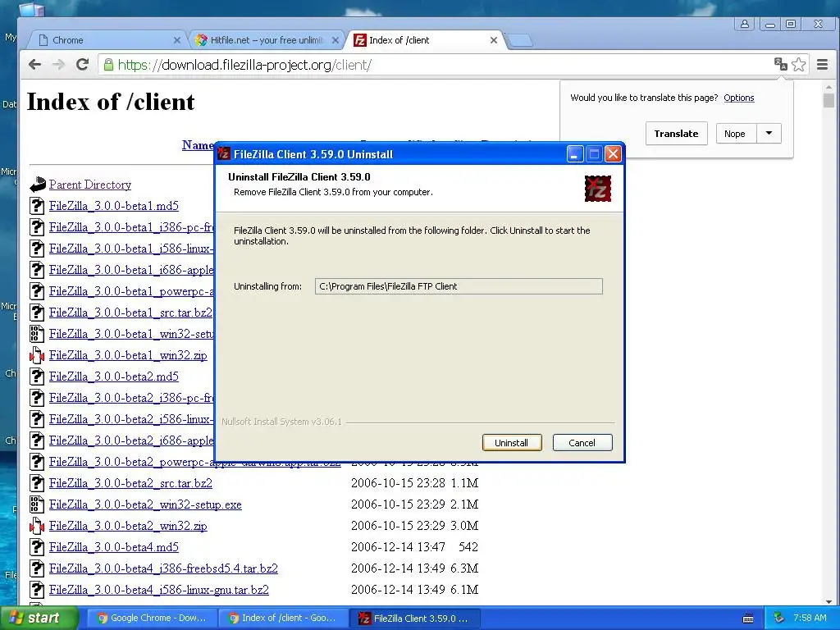The image size is (840, 630).
Task: Open FileZilla_3.0.0-beta1.md5 link
Action: pyautogui.click(x=113, y=206)
